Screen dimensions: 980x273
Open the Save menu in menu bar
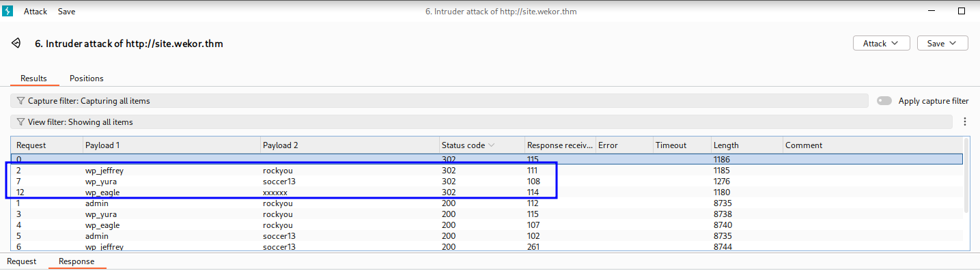pyautogui.click(x=66, y=12)
